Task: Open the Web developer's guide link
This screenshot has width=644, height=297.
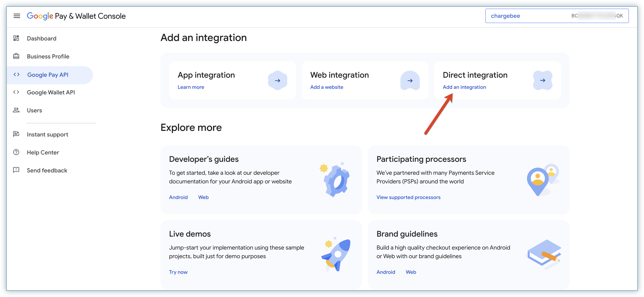Action: pos(204,197)
